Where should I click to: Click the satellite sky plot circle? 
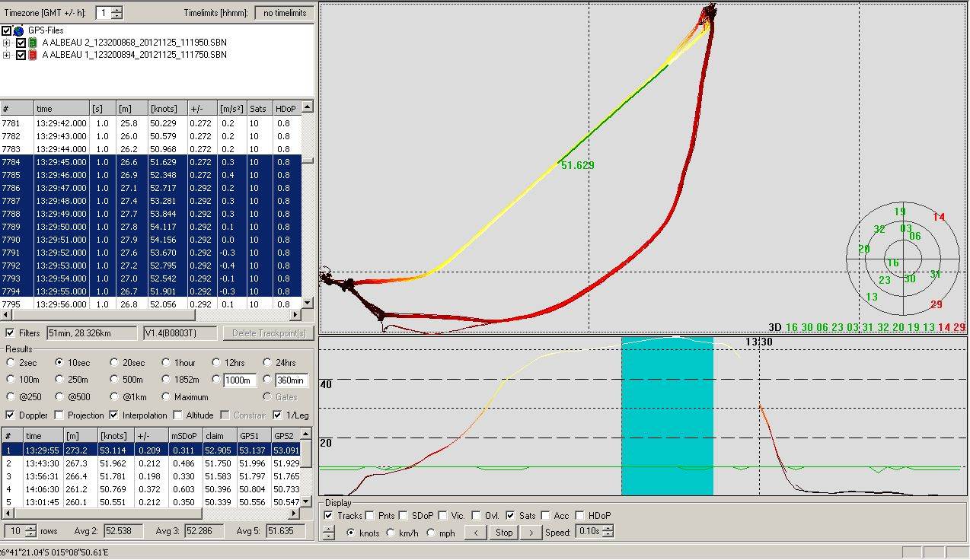[903, 261]
